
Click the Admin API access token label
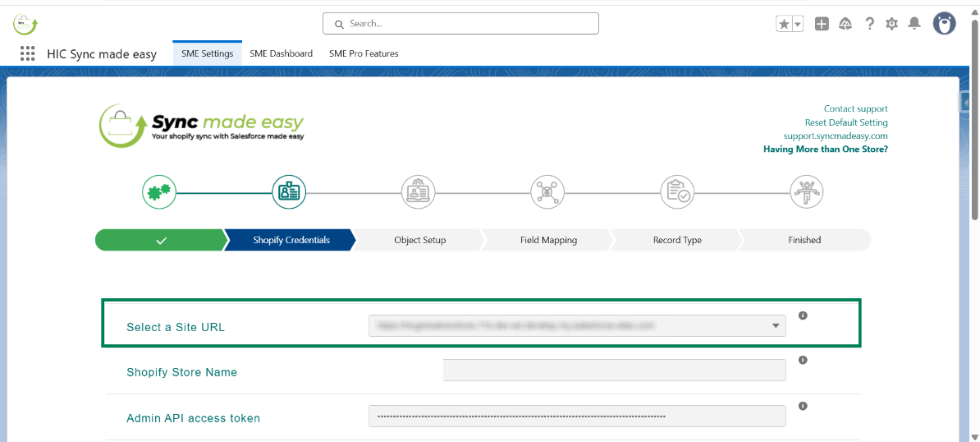tap(193, 418)
